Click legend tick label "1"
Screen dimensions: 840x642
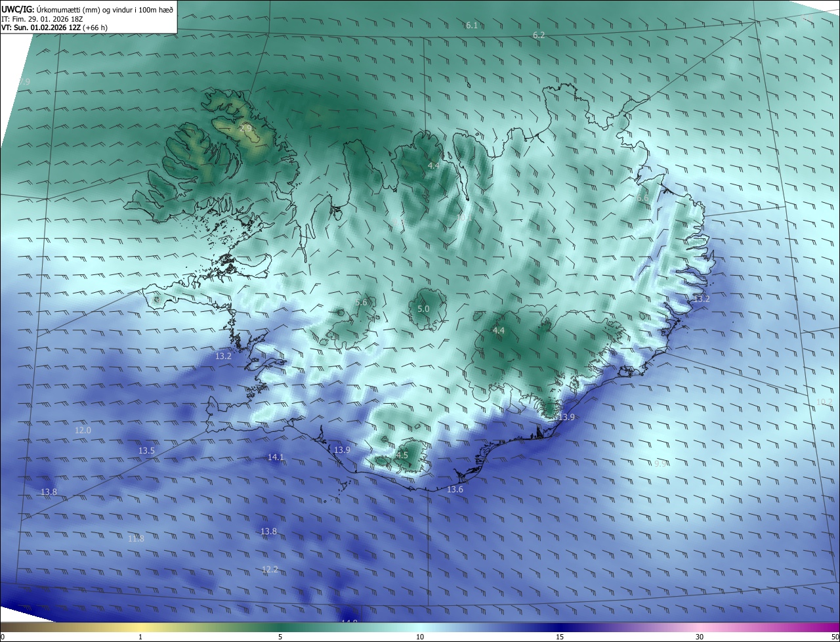pyautogui.click(x=140, y=637)
